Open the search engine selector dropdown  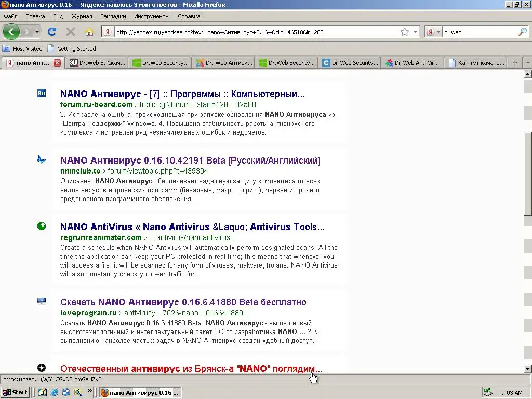click(x=433, y=32)
